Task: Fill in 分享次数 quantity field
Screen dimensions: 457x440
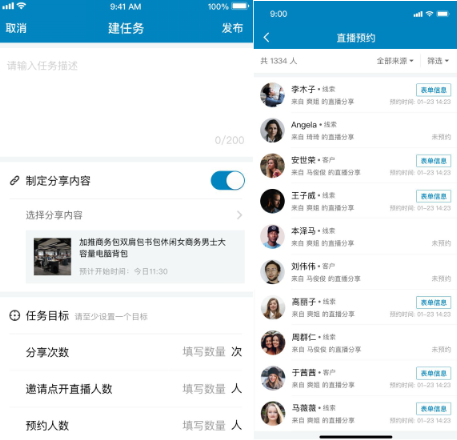Action: (204, 352)
